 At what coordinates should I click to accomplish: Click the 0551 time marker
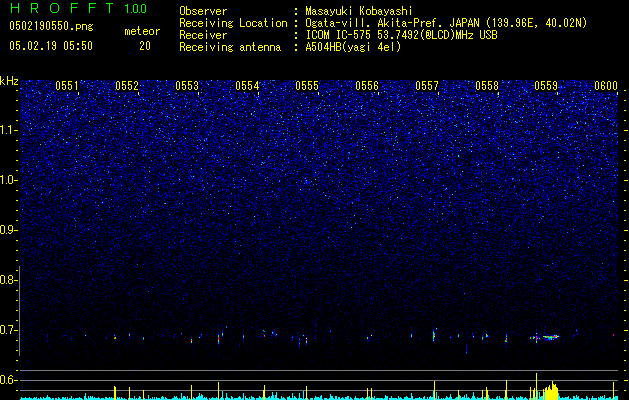67,86
